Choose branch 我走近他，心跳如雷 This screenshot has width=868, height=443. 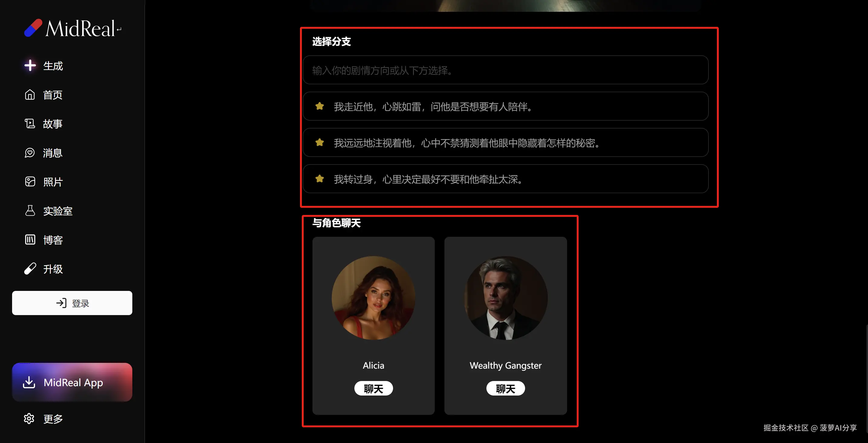pyautogui.click(x=505, y=106)
